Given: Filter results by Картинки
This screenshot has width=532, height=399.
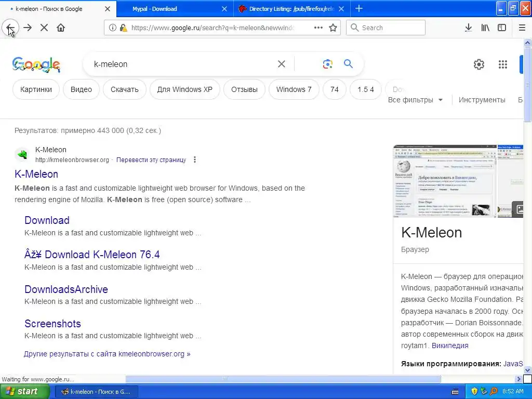Looking at the screenshot, I should click(36, 89).
